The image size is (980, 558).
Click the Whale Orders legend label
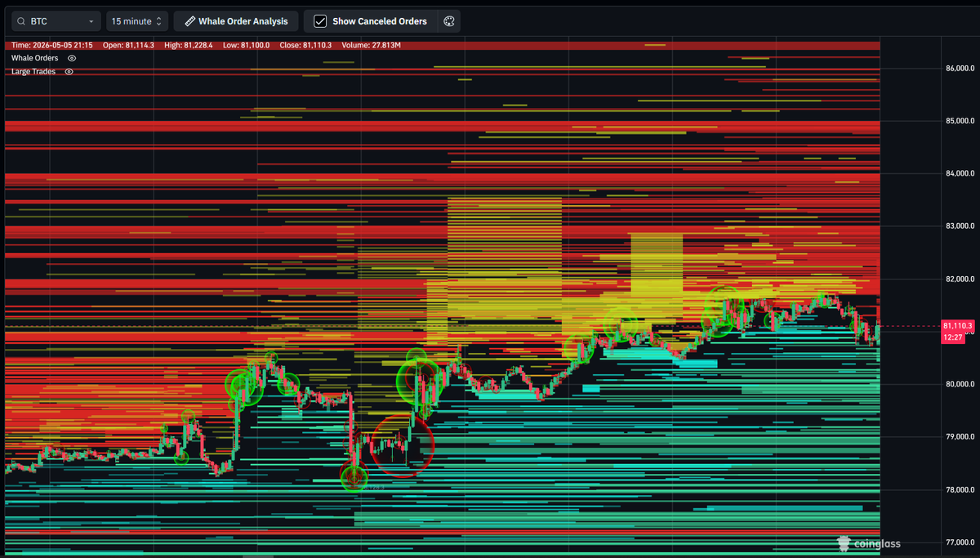pyautogui.click(x=34, y=59)
